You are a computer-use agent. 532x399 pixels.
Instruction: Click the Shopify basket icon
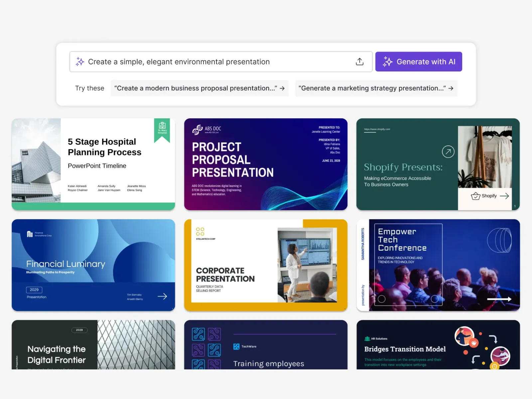click(475, 196)
